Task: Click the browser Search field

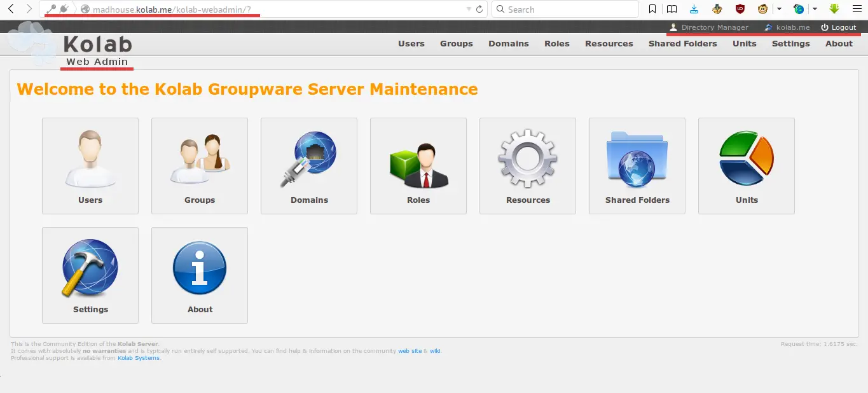Action: click(565, 9)
